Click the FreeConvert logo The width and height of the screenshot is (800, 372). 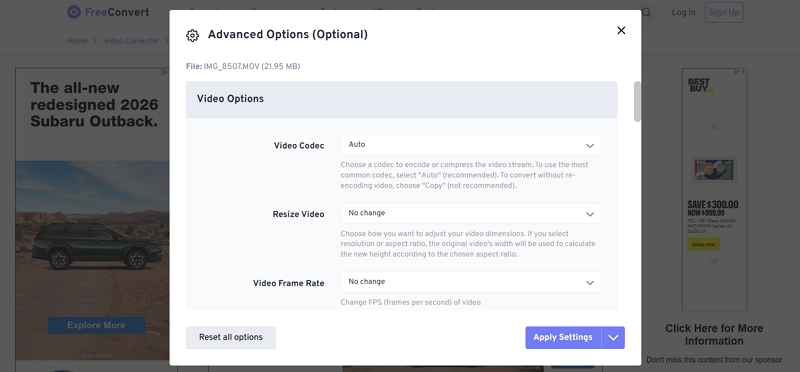(108, 12)
